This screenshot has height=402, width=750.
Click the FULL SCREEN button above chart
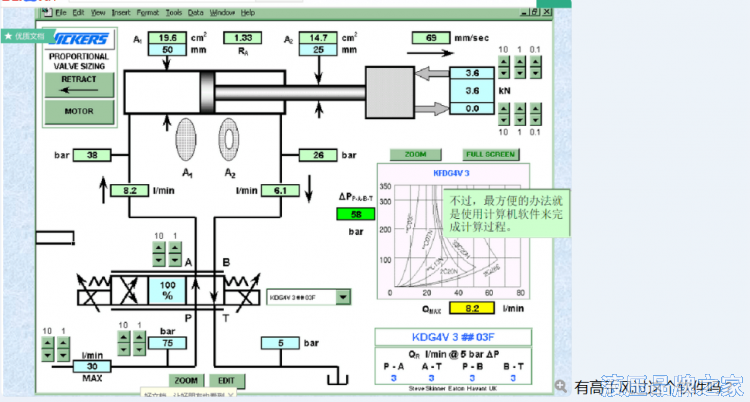click(x=490, y=155)
